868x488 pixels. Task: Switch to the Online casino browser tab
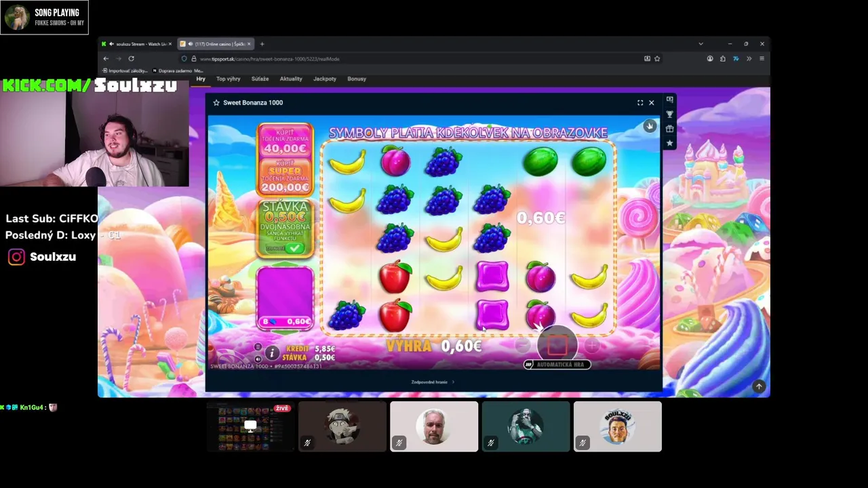point(215,44)
